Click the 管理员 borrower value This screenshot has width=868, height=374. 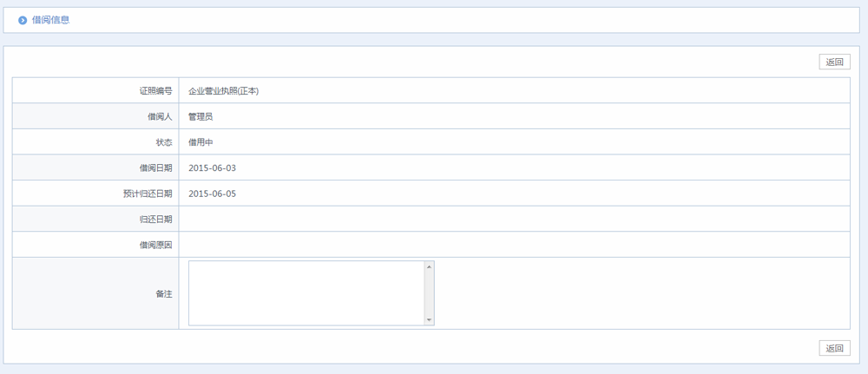(x=201, y=116)
